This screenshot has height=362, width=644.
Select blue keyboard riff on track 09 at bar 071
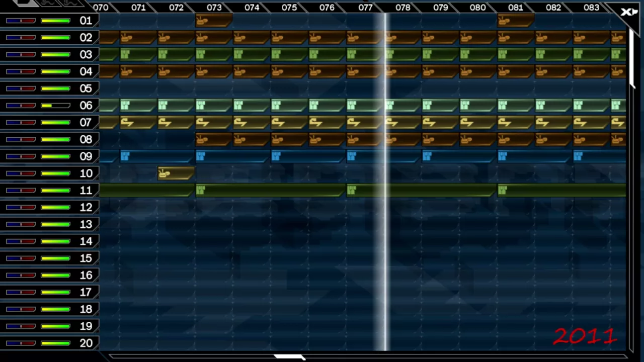click(x=157, y=156)
